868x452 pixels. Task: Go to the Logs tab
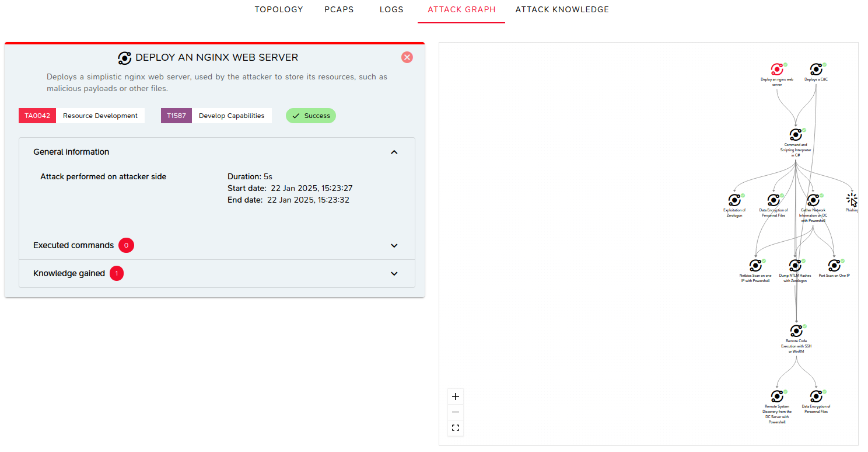tap(391, 9)
